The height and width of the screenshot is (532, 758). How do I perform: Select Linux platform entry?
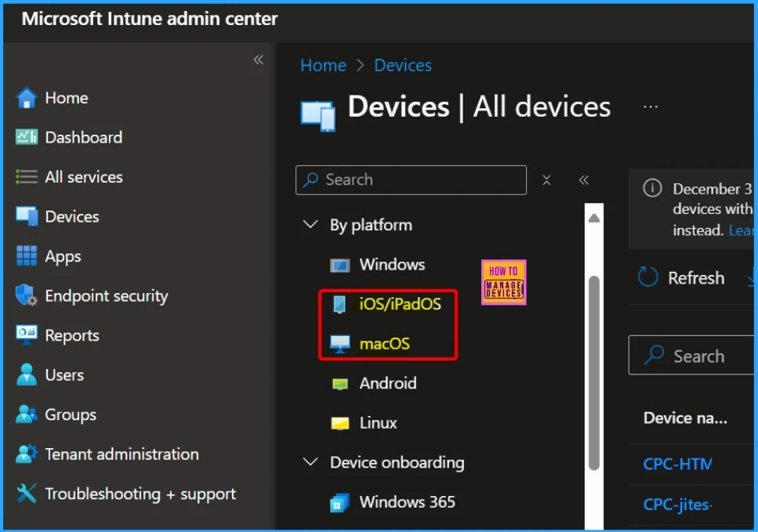point(378,423)
